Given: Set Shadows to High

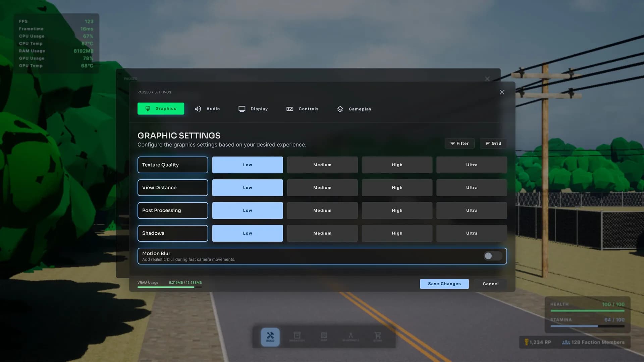Looking at the screenshot, I should (397, 233).
